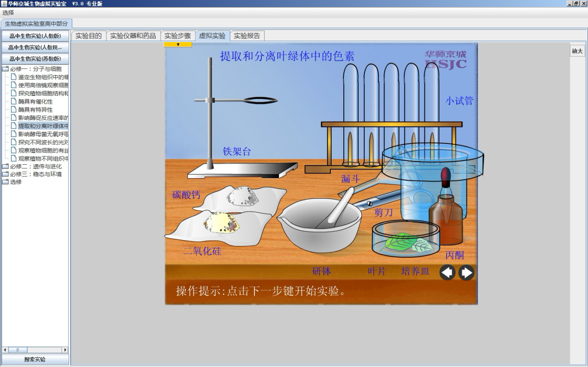
Task: Click the 搜索实验 button
Action: coord(35,360)
